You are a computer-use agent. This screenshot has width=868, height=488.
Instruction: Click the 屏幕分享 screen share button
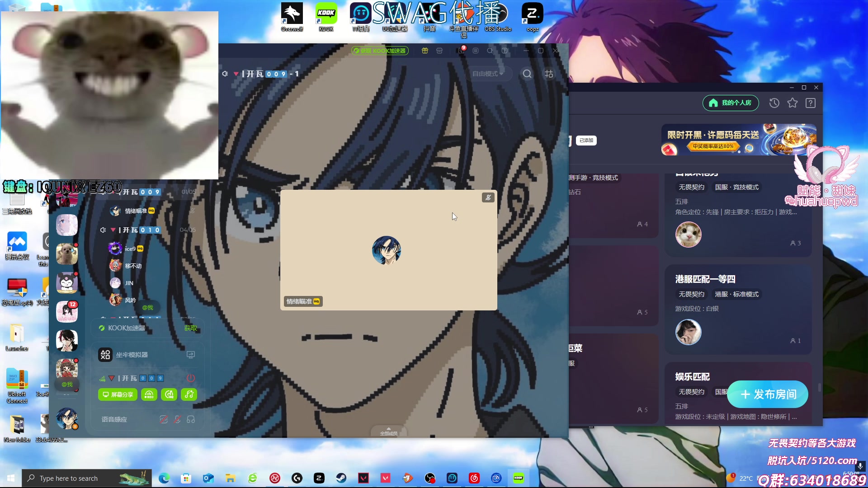tap(118, 394)
